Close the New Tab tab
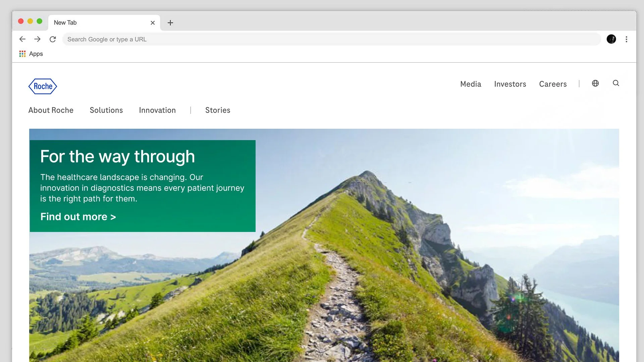Viewport: 644px width, 362px height. (153, 23)
